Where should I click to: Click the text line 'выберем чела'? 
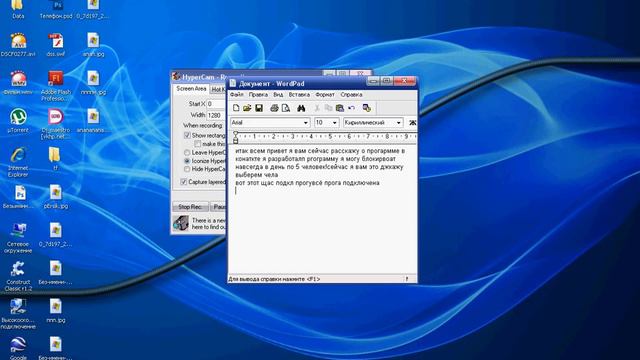point(257,175)
